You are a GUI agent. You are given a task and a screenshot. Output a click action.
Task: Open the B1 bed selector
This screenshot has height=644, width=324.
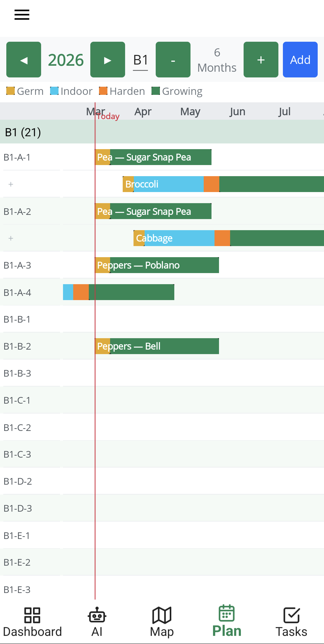[x=140, y=59]
